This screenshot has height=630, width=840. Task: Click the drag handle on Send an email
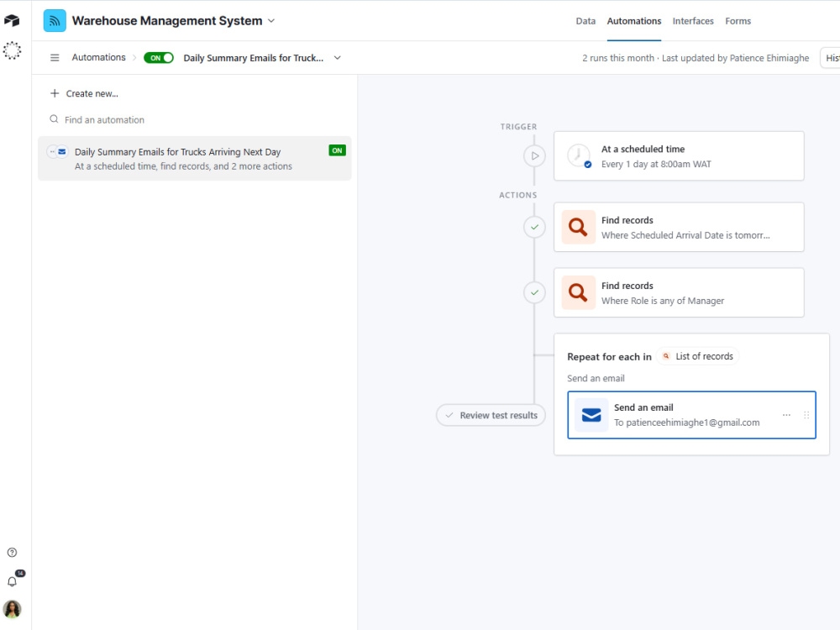pyautogui.click(x=806, y=415)
